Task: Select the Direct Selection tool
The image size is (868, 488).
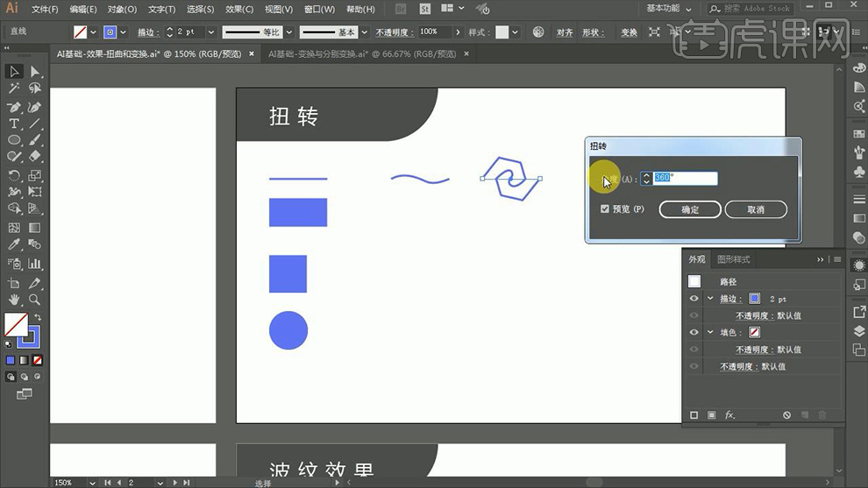Action: pyautogui.click(x=35, y=72)
